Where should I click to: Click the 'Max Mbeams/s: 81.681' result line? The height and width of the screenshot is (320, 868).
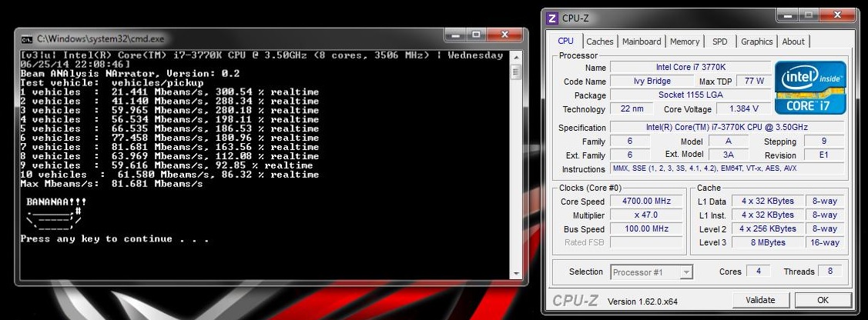pyautogui.click(x=112, y=184)
